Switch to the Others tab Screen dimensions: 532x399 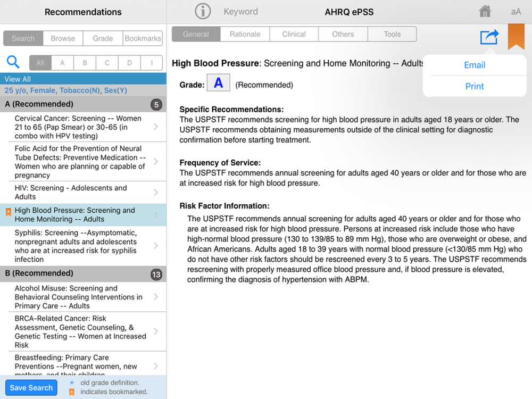(343, 34)
